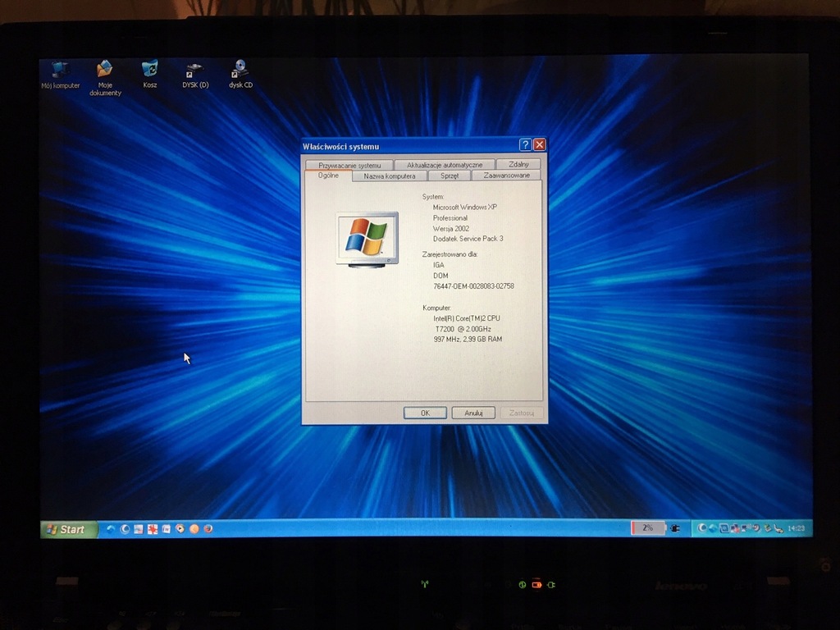Open the DYSK (D) shortcut icon
This screenshot has width=840, height=630.
pyautogui.click(x=195, y=75)
